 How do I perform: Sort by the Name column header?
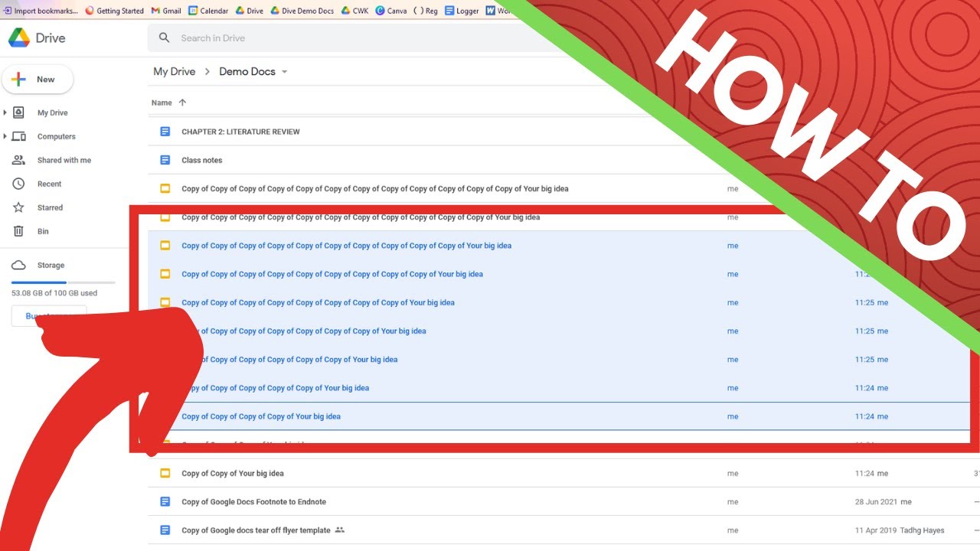162,103
